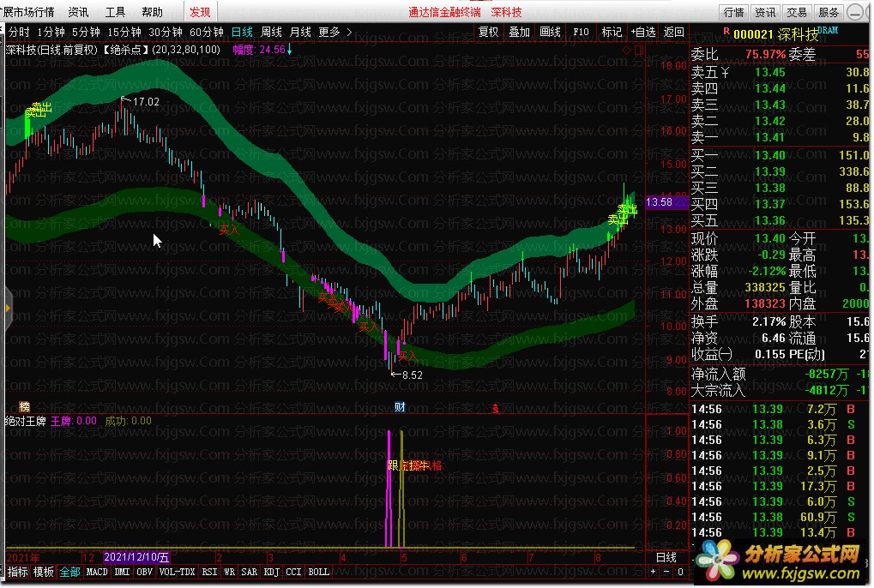874x588 pixels.
Task: Click the 服务 service button
Action: pos(829,12)
